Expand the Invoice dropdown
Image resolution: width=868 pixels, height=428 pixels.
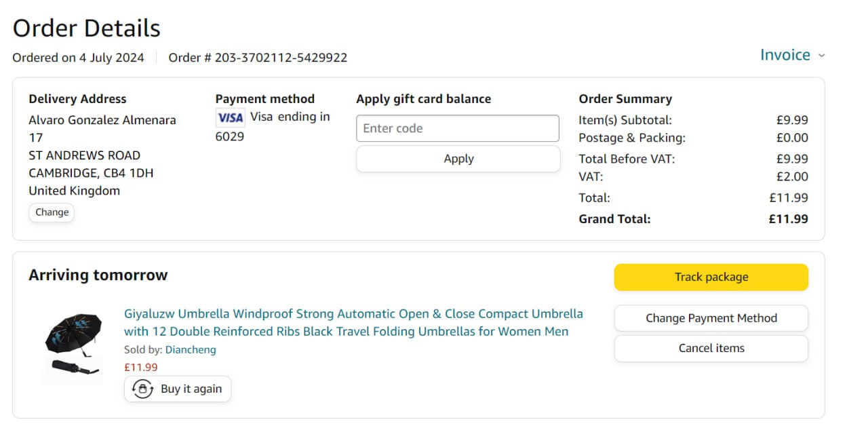coord(785,55)
